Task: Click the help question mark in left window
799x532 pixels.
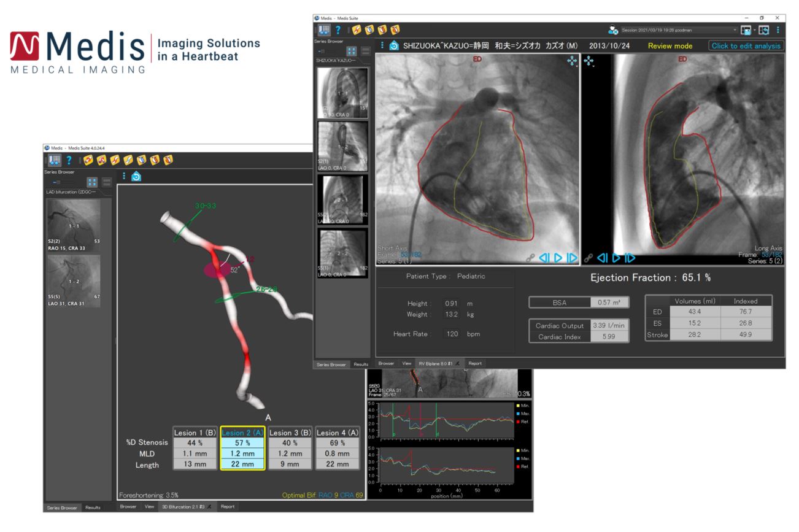Action: click(69, 161)
